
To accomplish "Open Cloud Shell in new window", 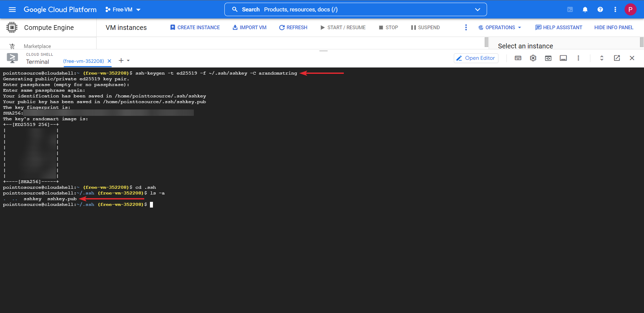I will [x=617, y=58].
